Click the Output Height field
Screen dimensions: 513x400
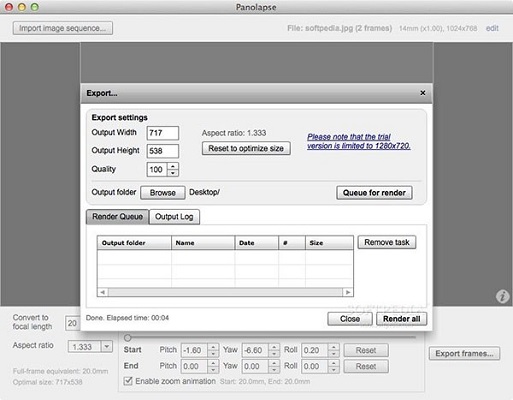tap(163, 151)
